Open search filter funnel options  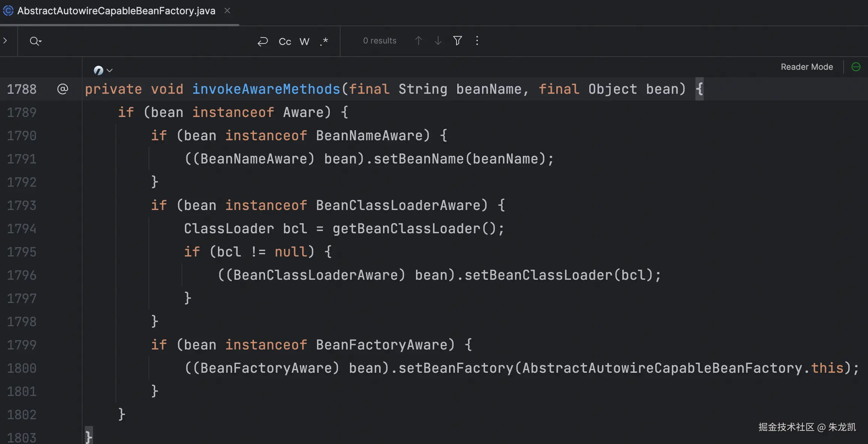coord(457,40)
